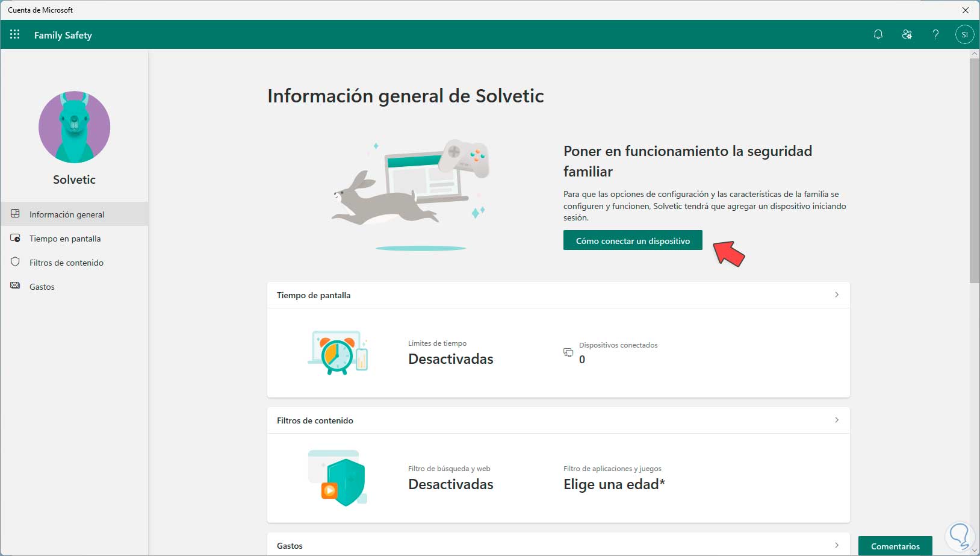This screenshot has height=556, width=980.
Task: Click the Tiempo en pantalla sidebar icon
Action: [x=16, y=238]
